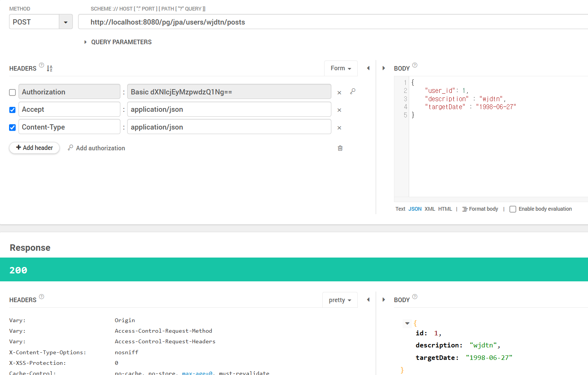Select the Access-Control-Request-Headers value
Screen dimensions: 588x375
165,341
